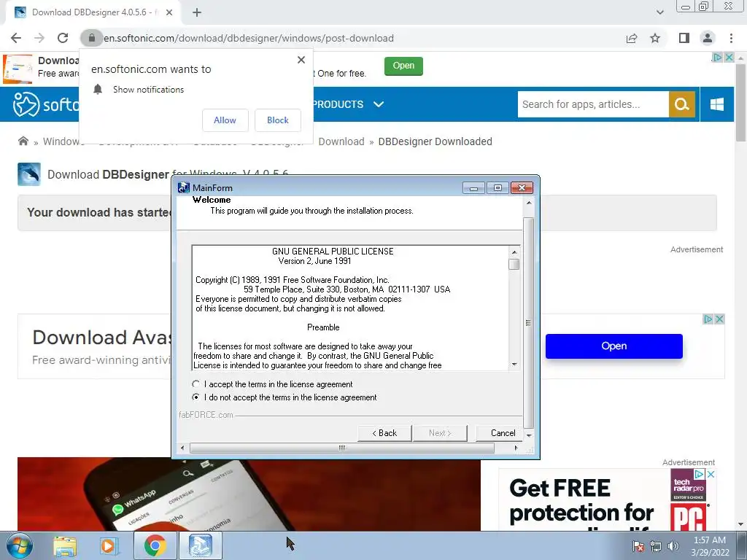The height and width of the screenshot is (560, 747).
Task: Open a new browser tab
Action: [197, 13]
